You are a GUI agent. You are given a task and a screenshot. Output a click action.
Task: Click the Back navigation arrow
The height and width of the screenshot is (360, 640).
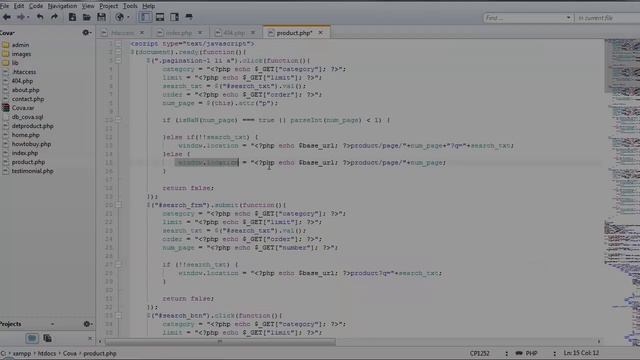pyautogui.click(x=7, y=17)
